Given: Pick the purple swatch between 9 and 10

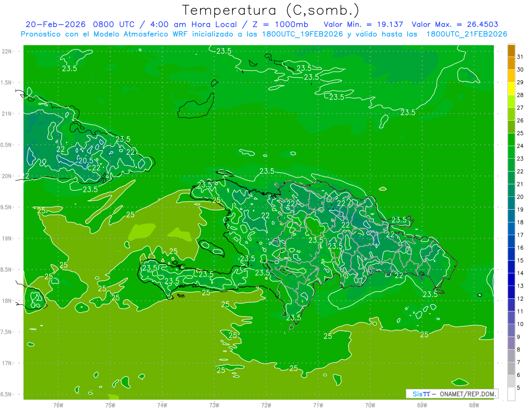Looking at the screenshot, I should click(511, 330).
